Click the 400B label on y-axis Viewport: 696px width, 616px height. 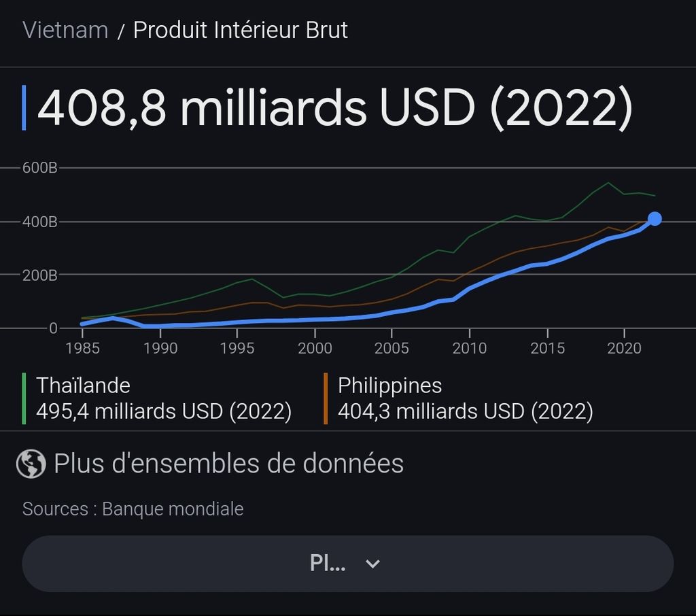(39, 222)
